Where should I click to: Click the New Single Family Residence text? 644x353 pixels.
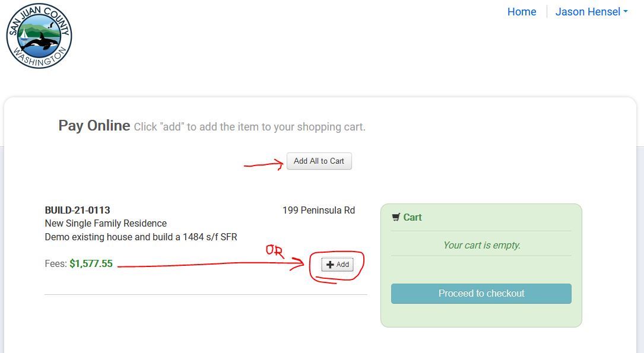106,224
